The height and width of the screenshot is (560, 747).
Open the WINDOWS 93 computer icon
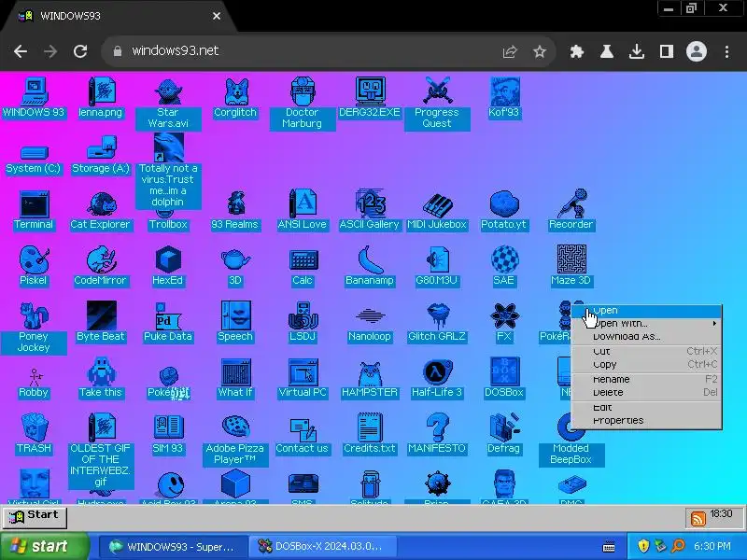(x=34, y=91)
